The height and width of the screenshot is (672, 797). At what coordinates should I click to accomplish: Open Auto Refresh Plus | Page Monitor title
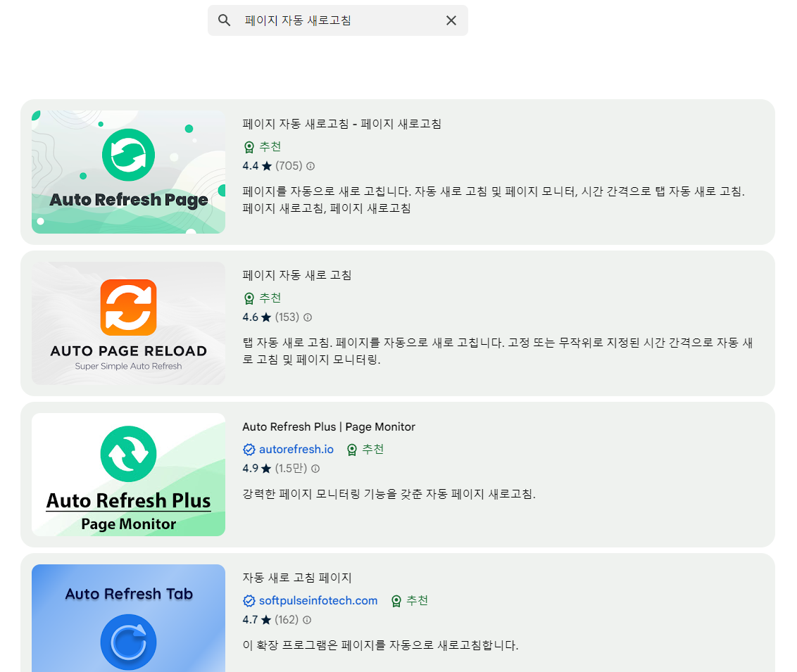coord(329,426)
